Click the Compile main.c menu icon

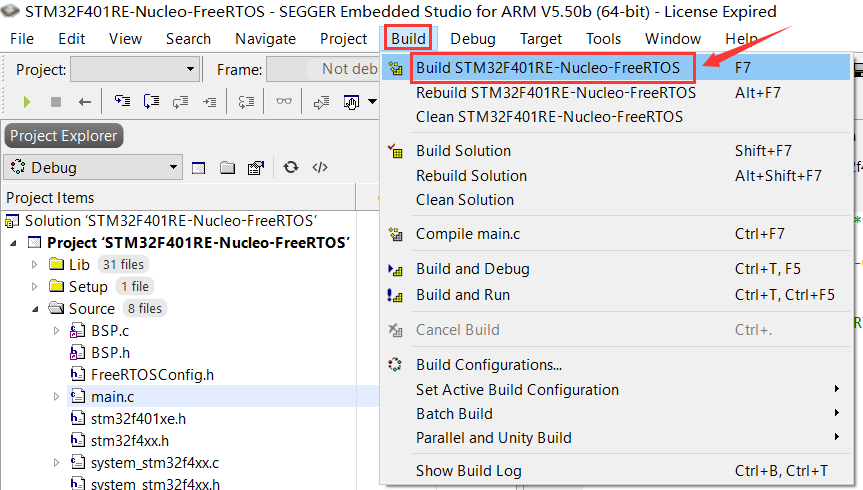pyautogui.click(x=396, y=234)
